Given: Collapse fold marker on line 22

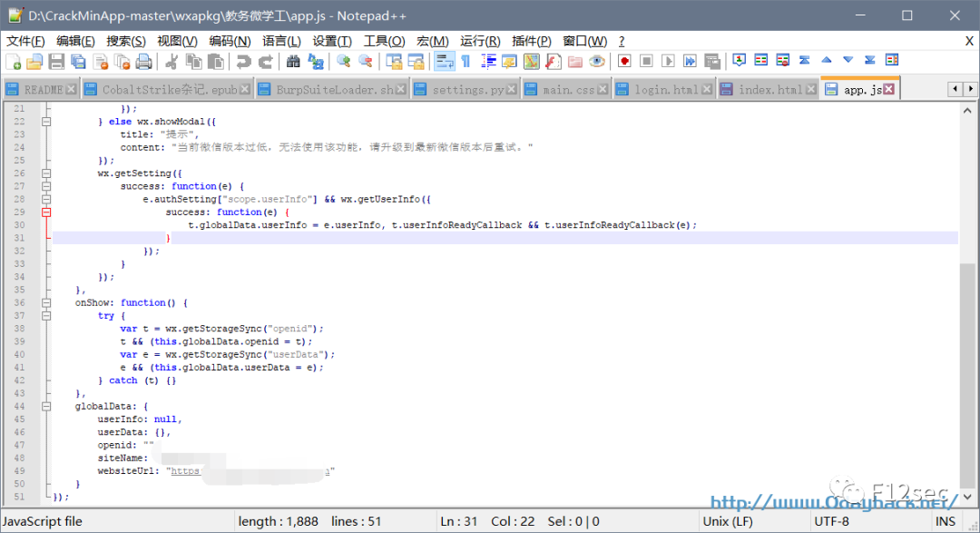Looking at the screenshot, I should 46,122.
